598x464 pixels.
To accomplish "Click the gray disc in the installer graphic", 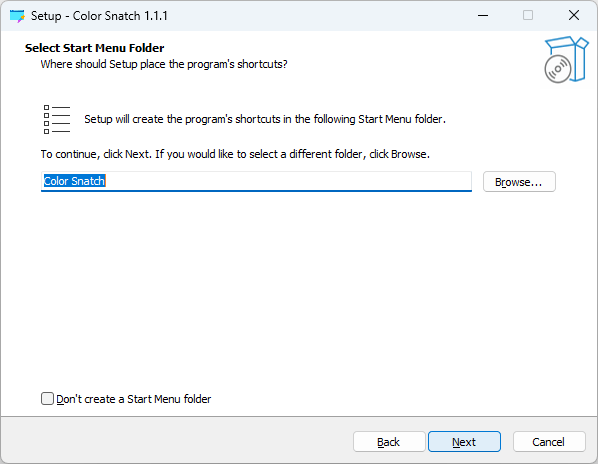I will coord(558,69).
